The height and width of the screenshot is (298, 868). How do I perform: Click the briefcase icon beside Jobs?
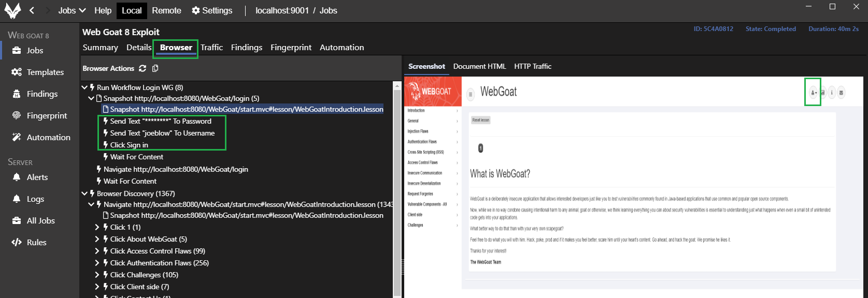pos(17,50)
